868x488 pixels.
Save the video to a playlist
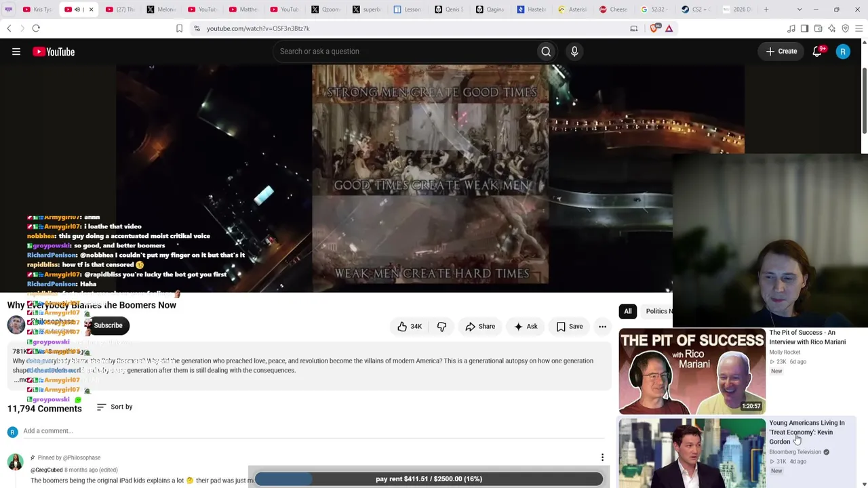pos(570,327)
